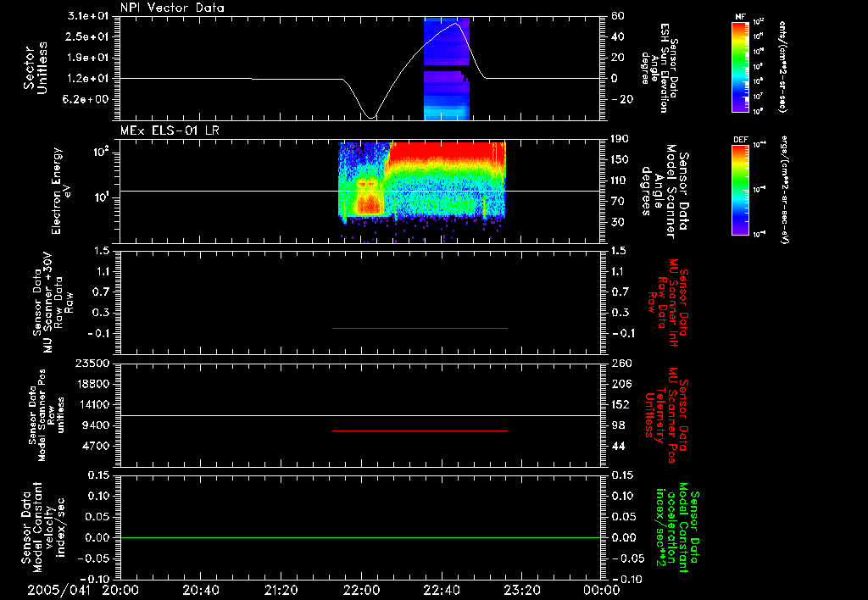Viewport: 868px width, 600px height.
Task: Click the NF units label 'cnts/(cm**2-sr-sec)'
Action: tap(782, 66)
